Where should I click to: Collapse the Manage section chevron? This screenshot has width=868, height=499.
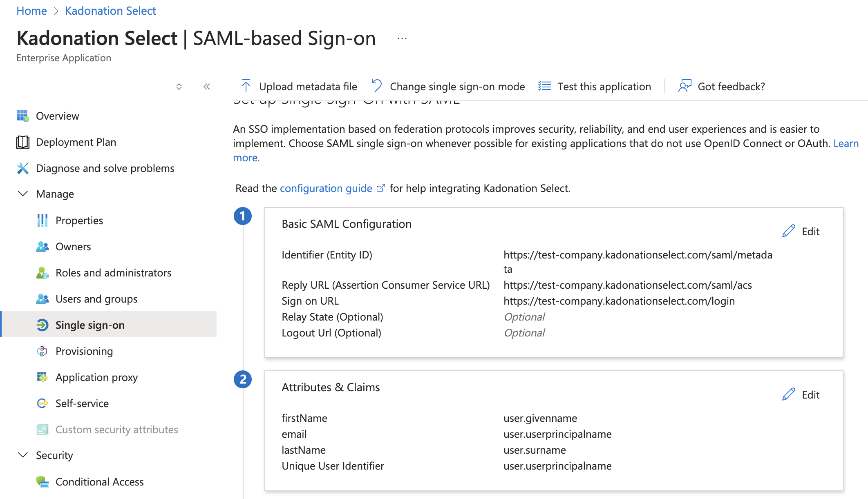pos(23,194)
